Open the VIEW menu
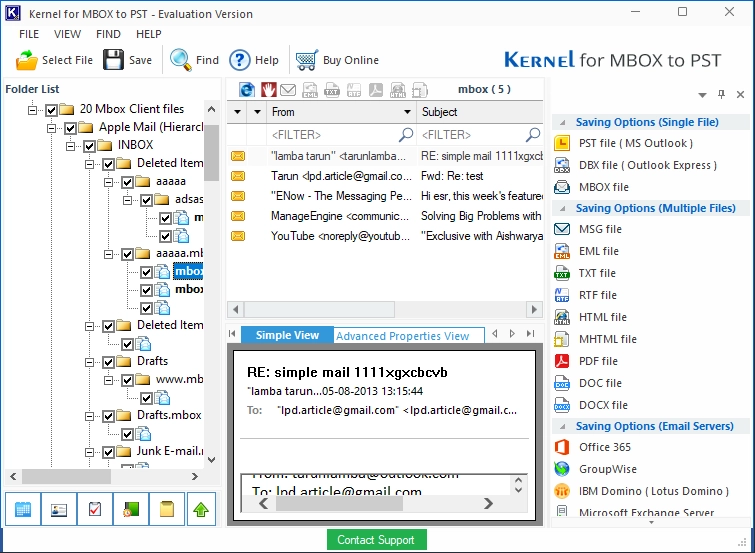Screen dimensions: 755x553 (67, 34)
